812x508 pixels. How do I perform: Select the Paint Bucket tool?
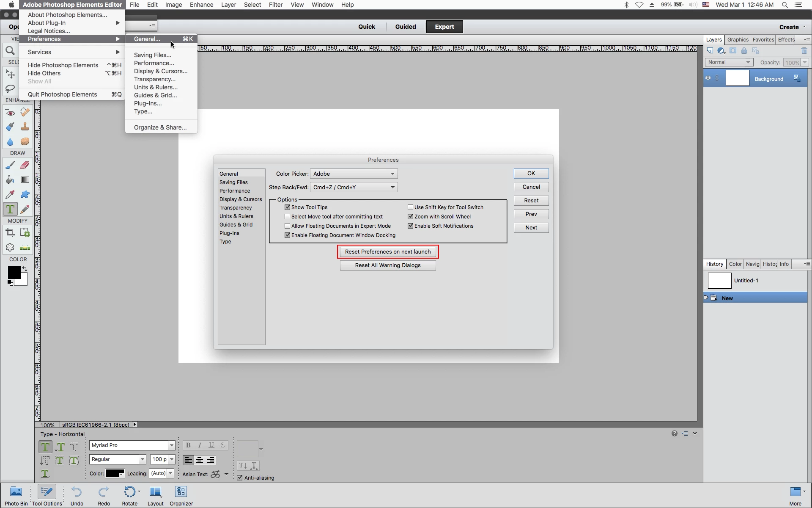coord(10,180)
